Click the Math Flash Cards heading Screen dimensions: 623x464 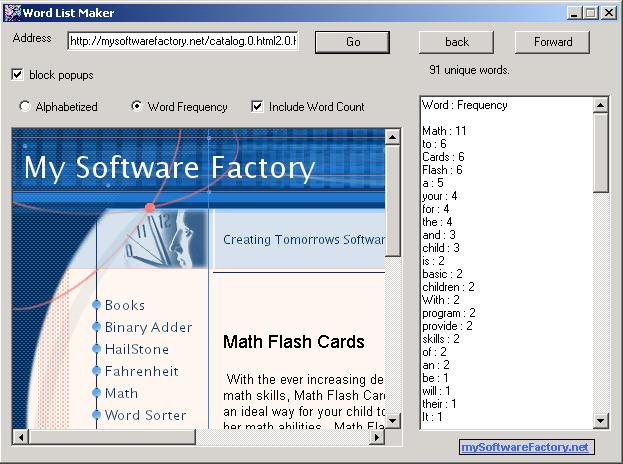point(294,342)
